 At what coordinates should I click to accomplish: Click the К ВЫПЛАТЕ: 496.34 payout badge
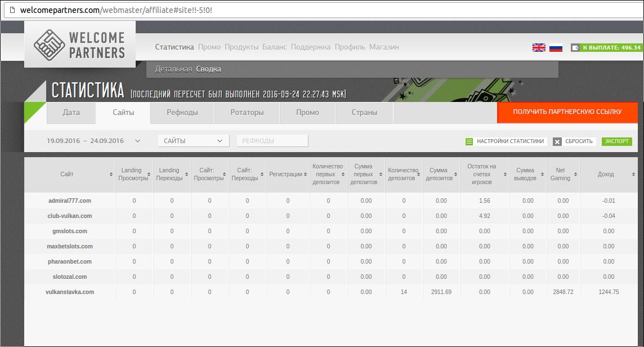click(x=611, y=48)
